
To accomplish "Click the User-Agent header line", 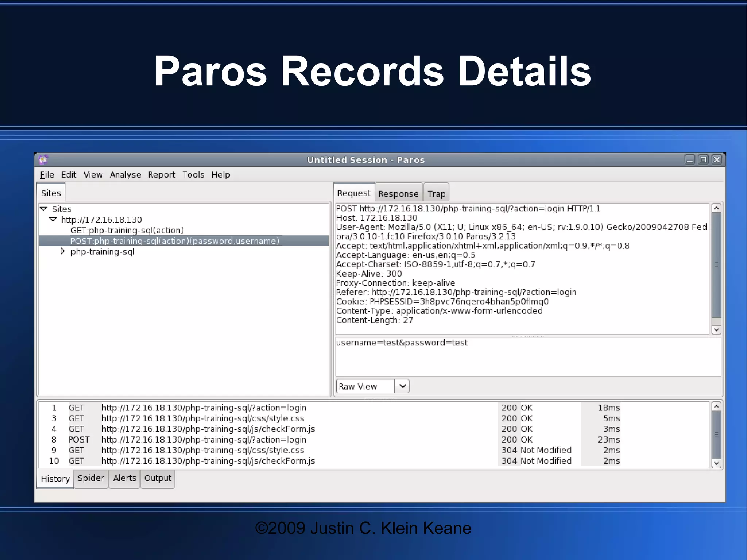I will [x=522, y=232].
